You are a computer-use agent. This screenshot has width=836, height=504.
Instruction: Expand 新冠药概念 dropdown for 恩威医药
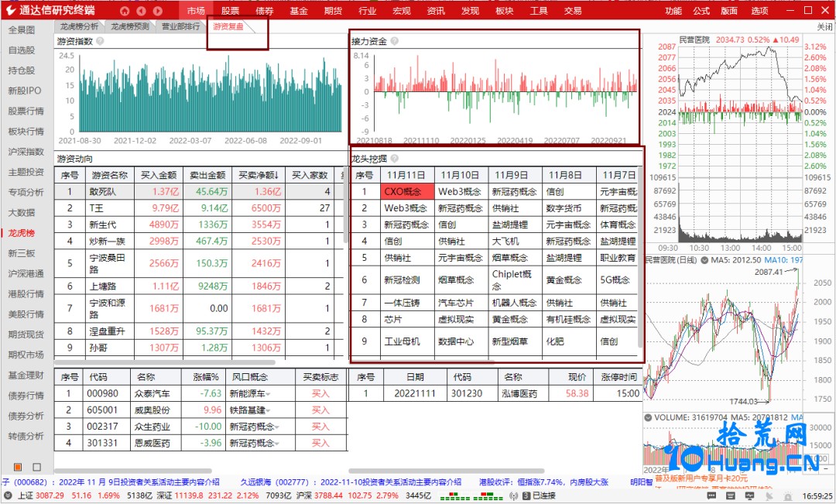point(277,444)
